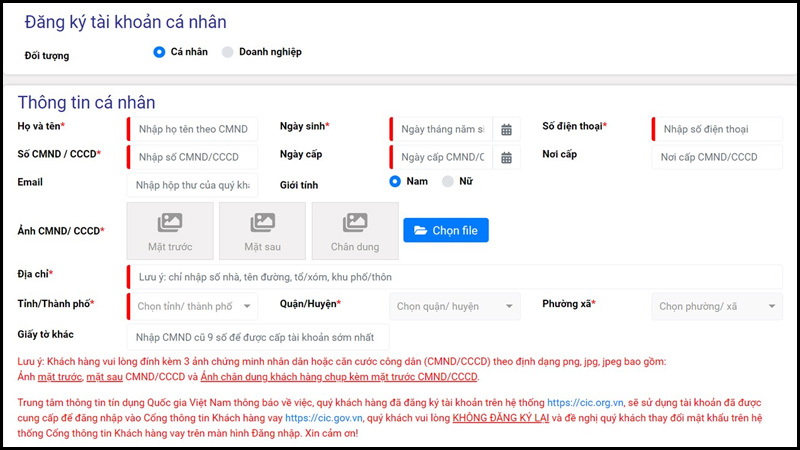Click the underlined KHÔNG ĐĂNG KÝ LẠI text
800x450 pixels.
(x=501, y=418)
